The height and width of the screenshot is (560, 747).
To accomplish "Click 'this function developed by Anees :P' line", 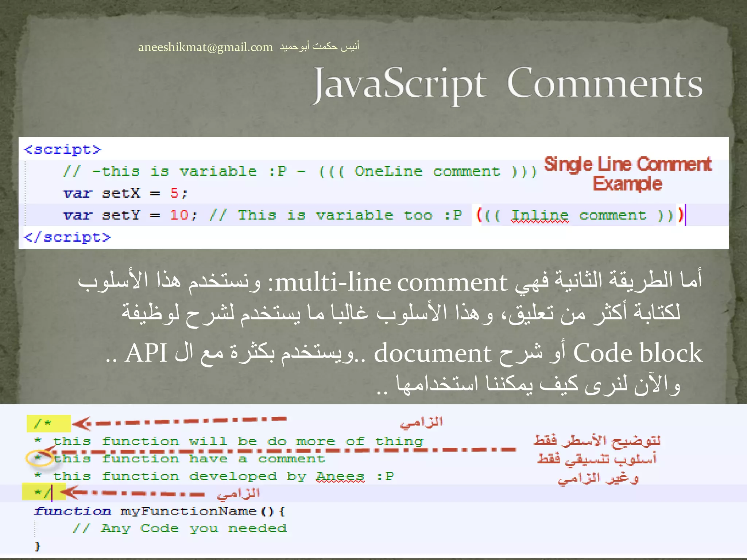I will click(x=224, y=476).
